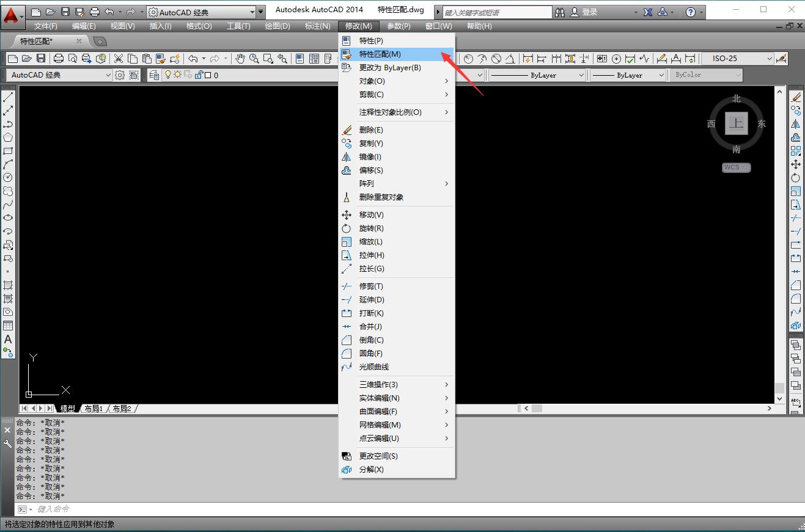Open the ByColor plot style swatch box

[x=706, y=75]
